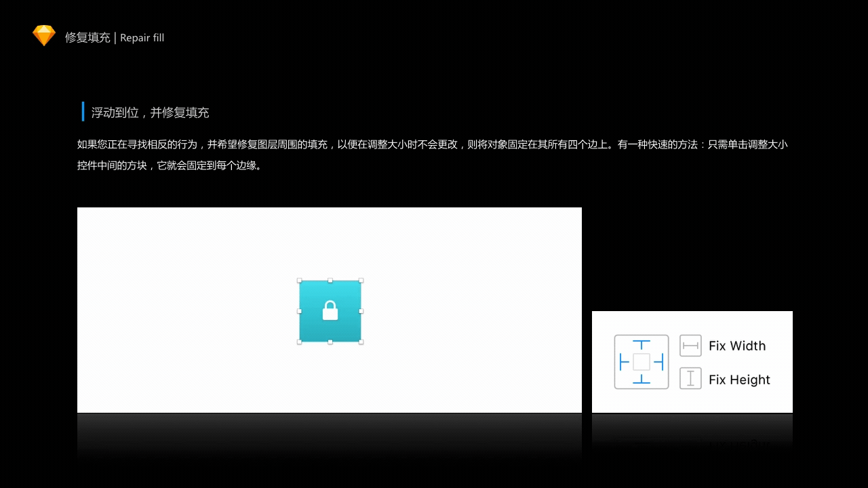
Task: Click the center block of the pinning control
Action: (x=641, y=361)
